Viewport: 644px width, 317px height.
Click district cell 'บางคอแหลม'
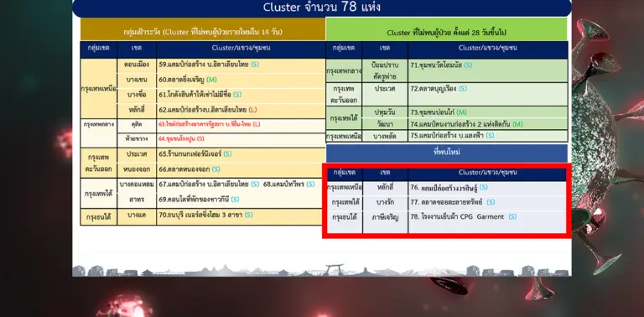pyautogui.click(x=137, y=184)
